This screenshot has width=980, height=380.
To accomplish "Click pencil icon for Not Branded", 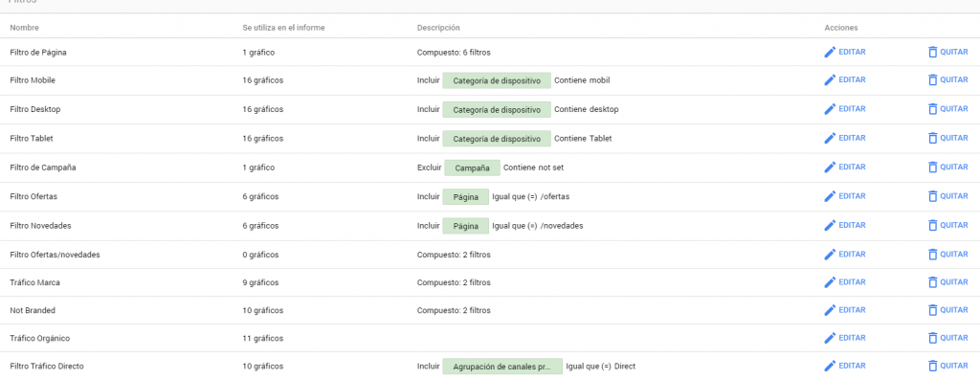I will [830, 310].
